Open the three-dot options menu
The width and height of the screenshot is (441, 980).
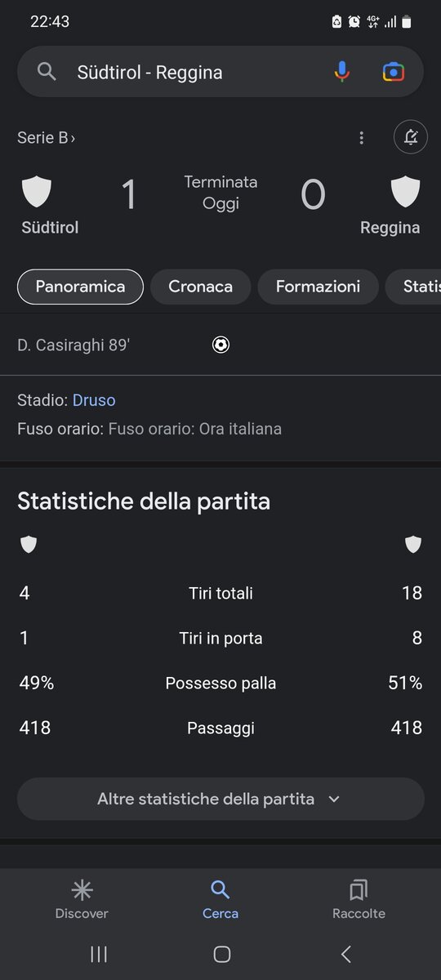(x=361, y=138)
